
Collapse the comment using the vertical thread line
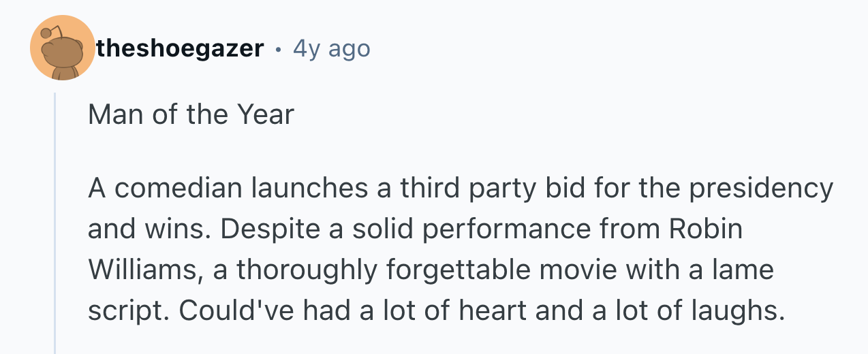tap(55, 225)
